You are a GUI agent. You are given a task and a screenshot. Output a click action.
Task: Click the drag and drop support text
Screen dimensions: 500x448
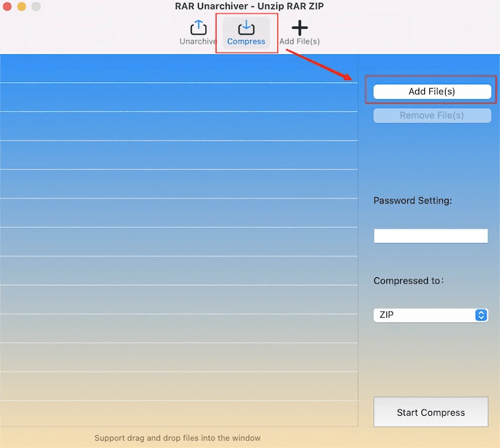coord(178,438)
